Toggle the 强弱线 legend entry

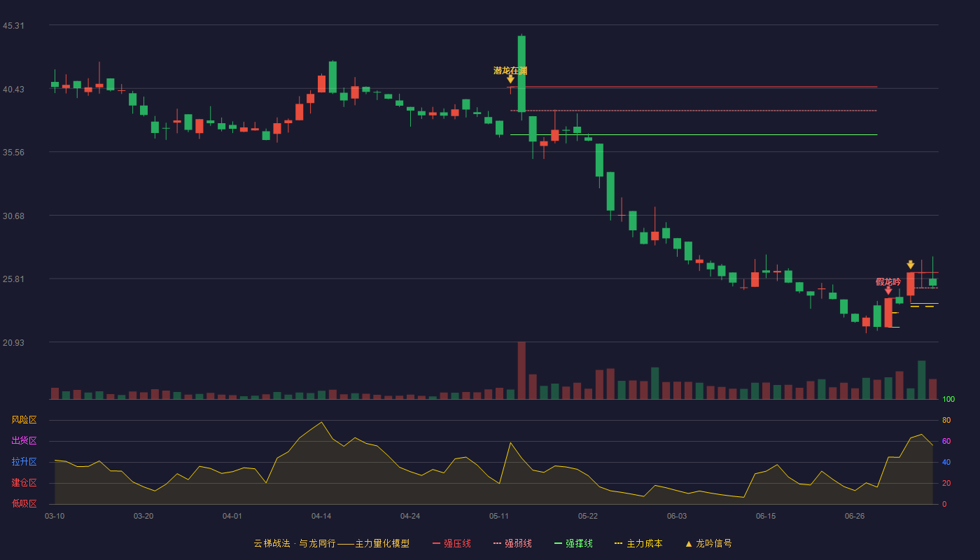[x=512, y=543]
